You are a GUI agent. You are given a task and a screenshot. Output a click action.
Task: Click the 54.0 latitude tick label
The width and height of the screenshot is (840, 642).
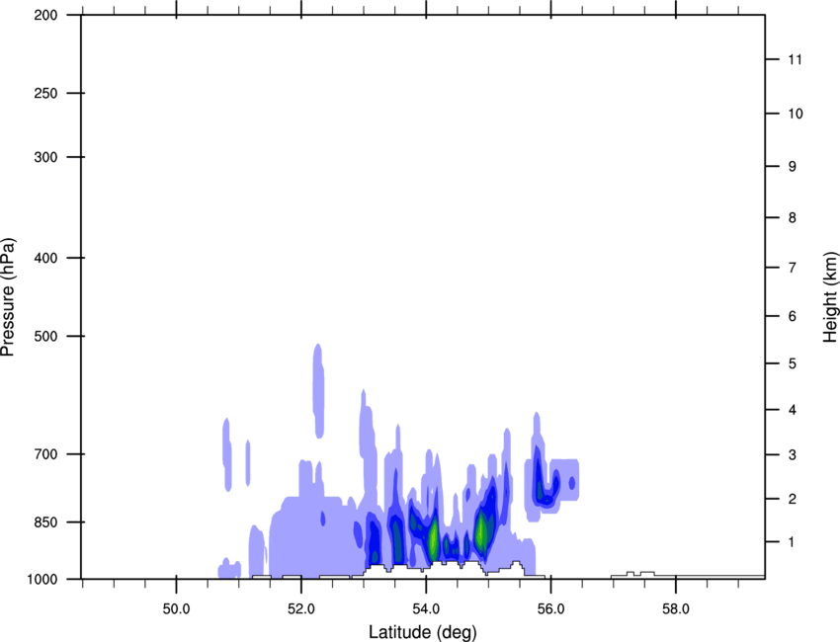426,609
